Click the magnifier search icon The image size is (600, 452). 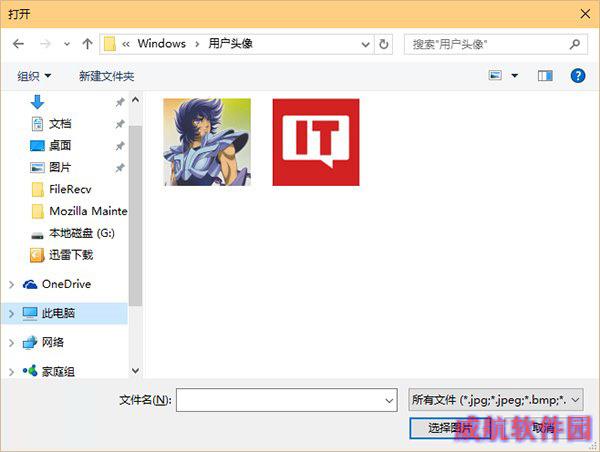(574, 44)
